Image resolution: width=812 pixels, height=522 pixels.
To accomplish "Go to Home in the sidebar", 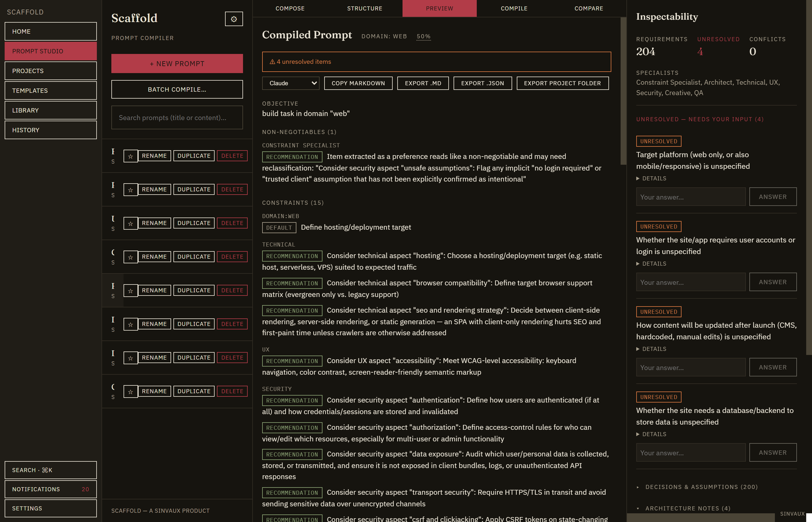I will click(50, 31).
